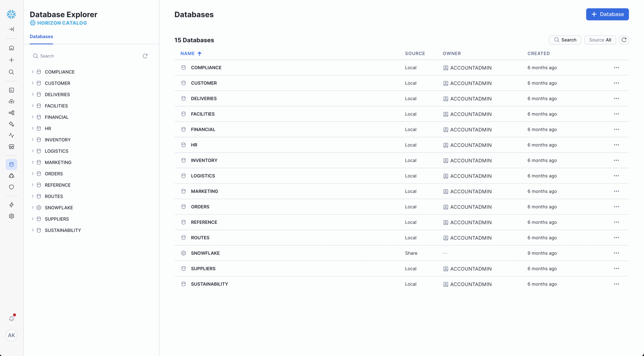Open more options for SNOWFLAKE row
The width and height of the screenshot is (644, 356).
(x=616, y=253)
